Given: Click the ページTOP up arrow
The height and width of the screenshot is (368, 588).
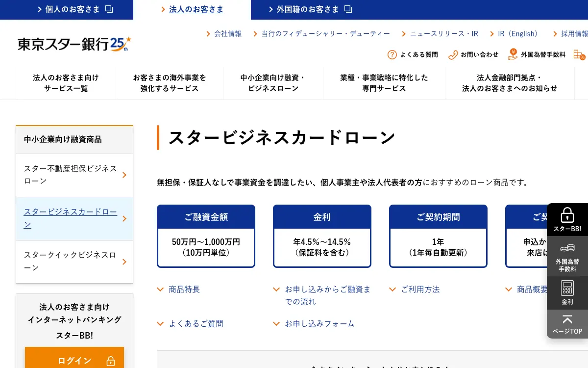Looking at the screenshot, I should coord(567,319).
